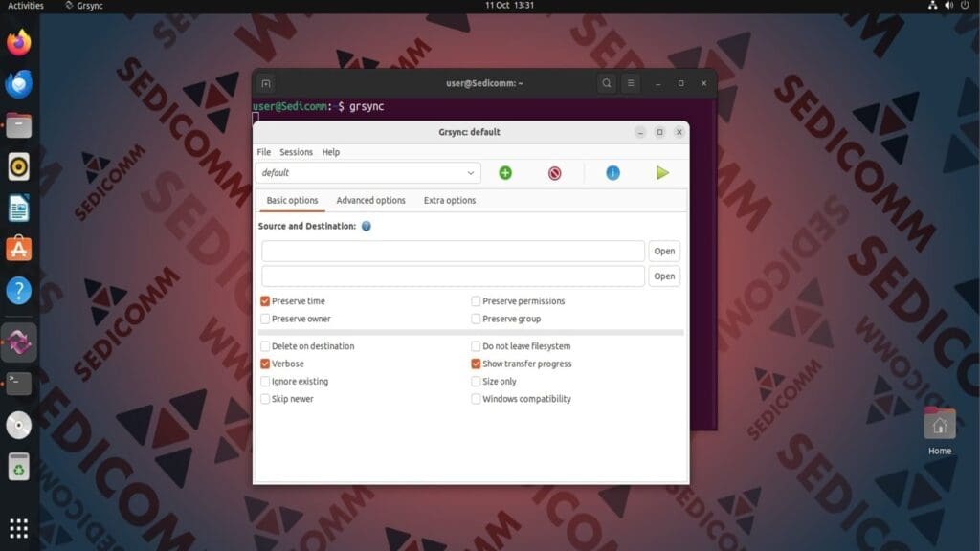980x551 pixels.
Task: Close the terminal window
Action: click(x=703, y=83)
